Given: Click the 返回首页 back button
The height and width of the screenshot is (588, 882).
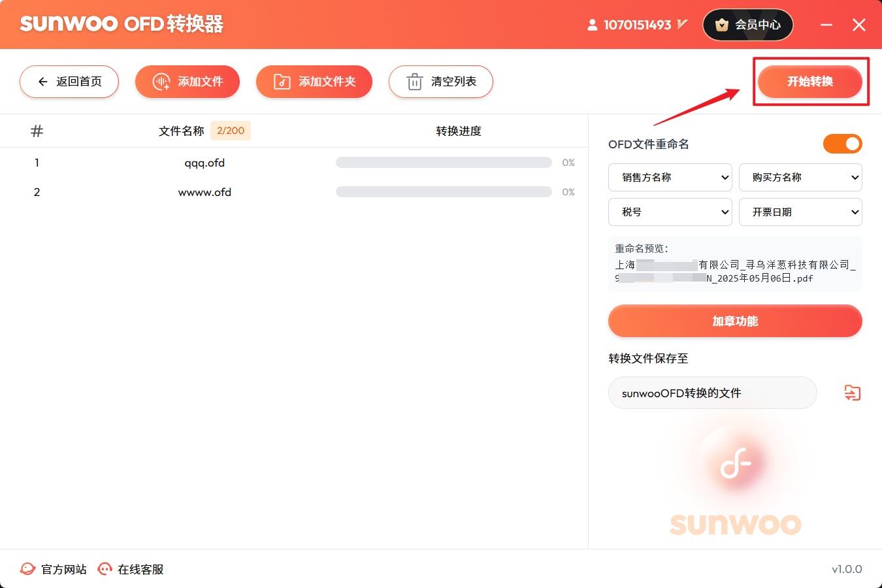Looking at the screenshot, I should (69, 82).
